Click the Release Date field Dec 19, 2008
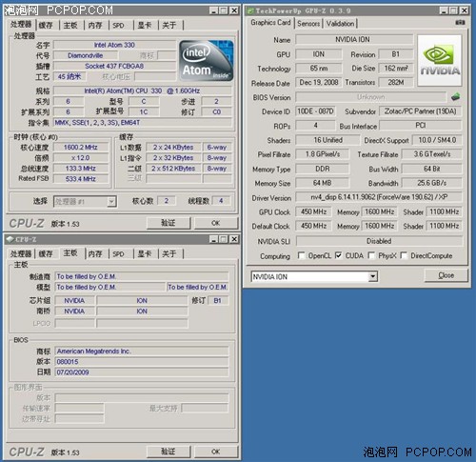This screenshot has height=462, width=476. [319, 82]
